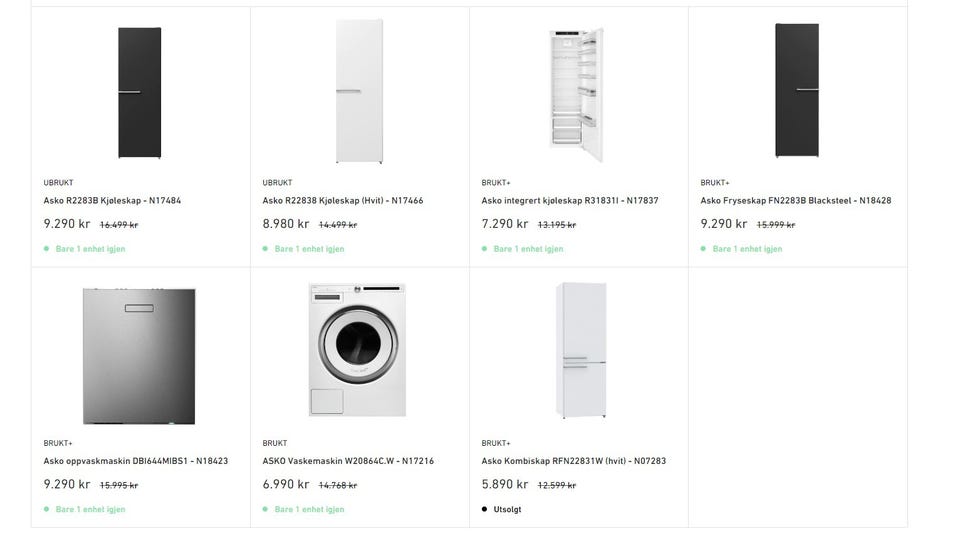Click 'Bare 1 enhet igjen' under Fryseskap FN2283B

(x=747, y=249)
